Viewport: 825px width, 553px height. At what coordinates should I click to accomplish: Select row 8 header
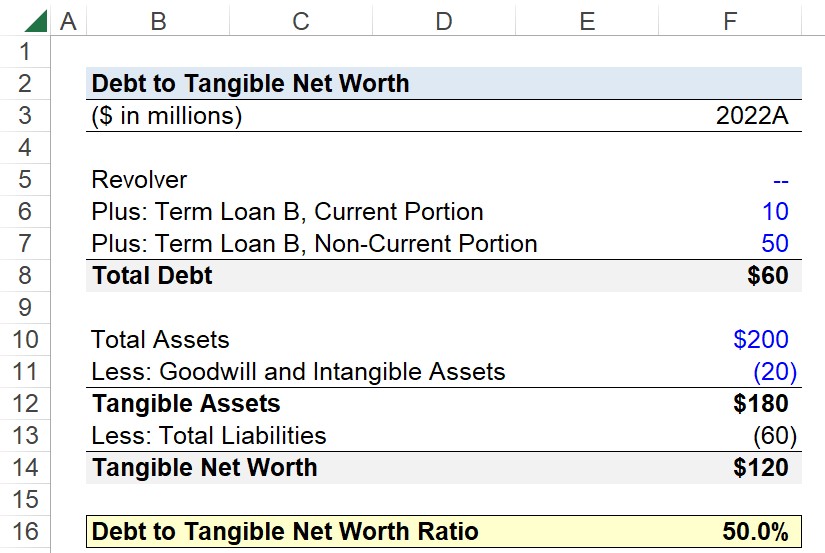click(25, 276)
